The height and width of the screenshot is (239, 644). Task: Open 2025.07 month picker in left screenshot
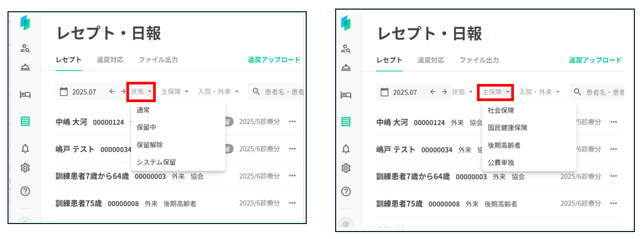pyautogui.click(x=78, y=91)
